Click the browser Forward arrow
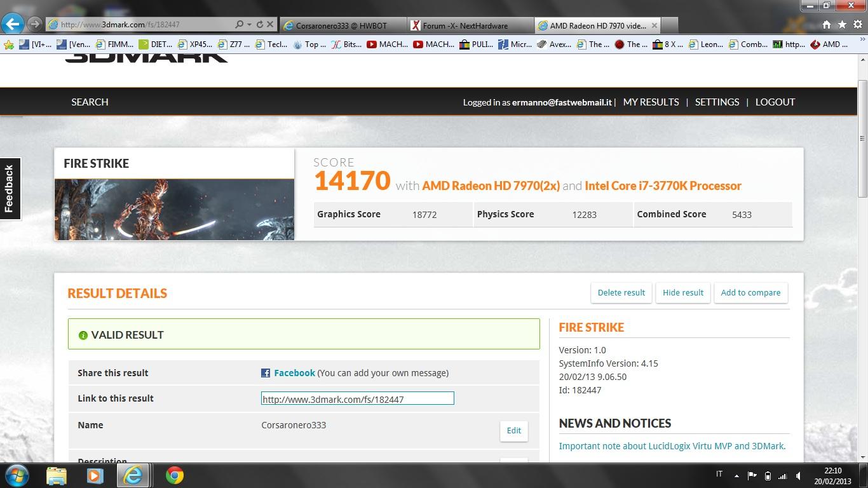This screenshot has height=488, width=868. pos(35,24)
